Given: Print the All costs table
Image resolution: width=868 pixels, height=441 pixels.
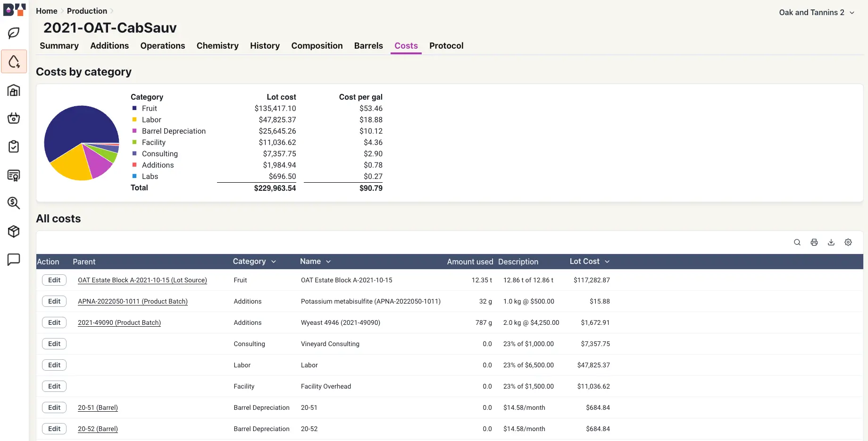Looking at the screenshot, I should (814, 242).
